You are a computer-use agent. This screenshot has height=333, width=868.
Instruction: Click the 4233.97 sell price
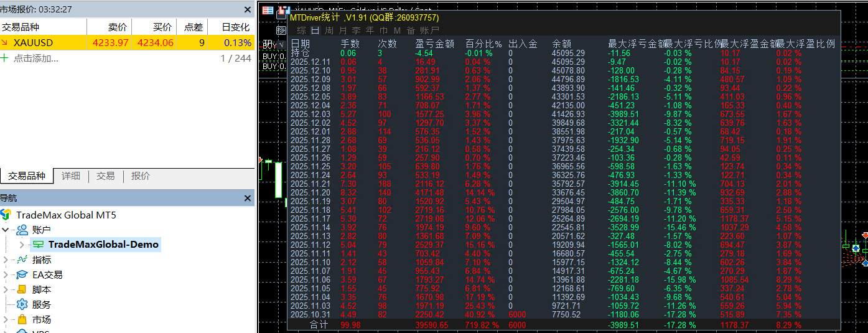click(x=110, y=43)
